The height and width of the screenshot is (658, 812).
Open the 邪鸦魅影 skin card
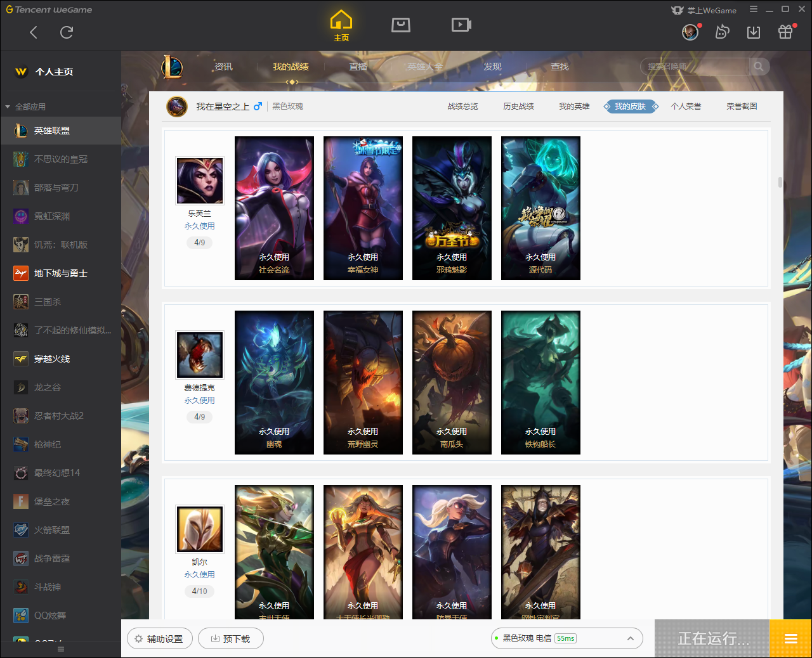(x=452, y=208)
